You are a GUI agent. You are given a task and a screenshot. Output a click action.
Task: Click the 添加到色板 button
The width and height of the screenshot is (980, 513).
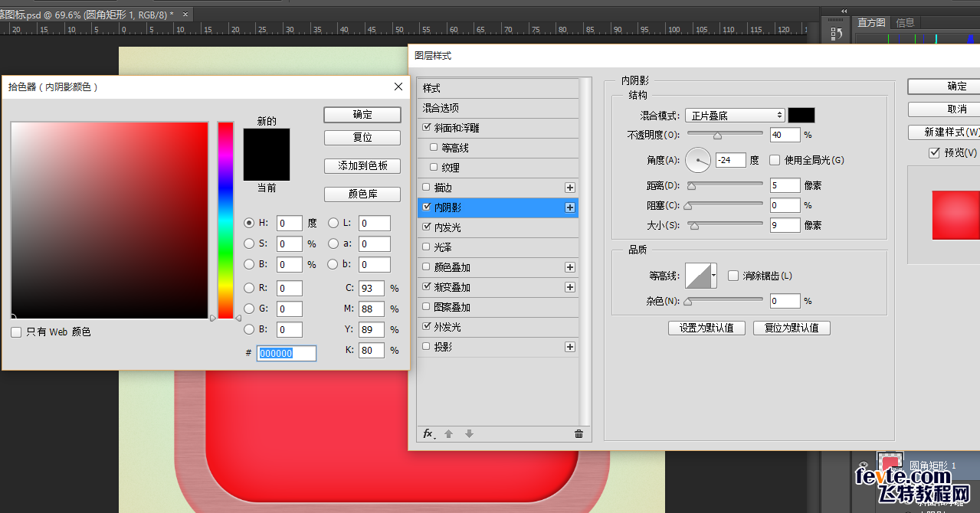tap(362, 165)
